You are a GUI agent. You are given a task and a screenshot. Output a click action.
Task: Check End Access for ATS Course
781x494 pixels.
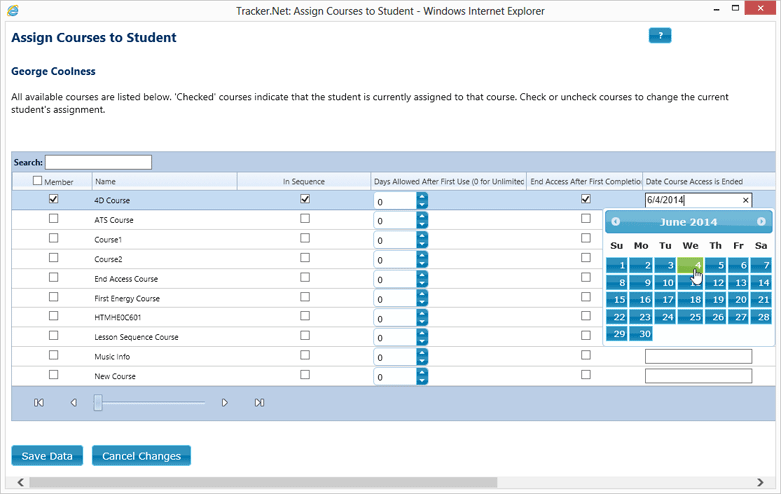[586, 219]
